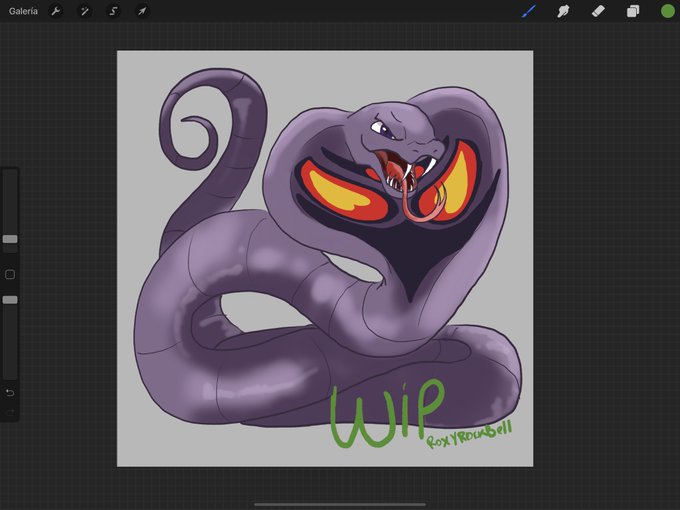Activate the Transform arrow tool

point(142,11)
